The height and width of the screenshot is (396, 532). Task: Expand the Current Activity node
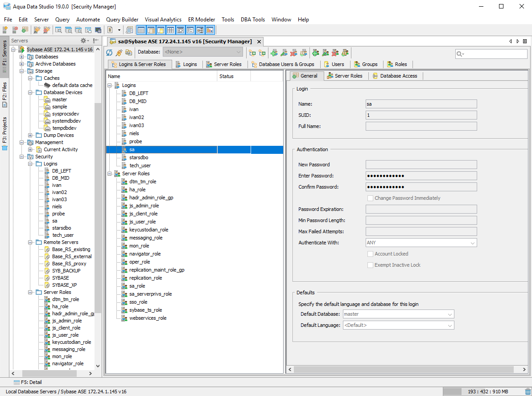30,149
